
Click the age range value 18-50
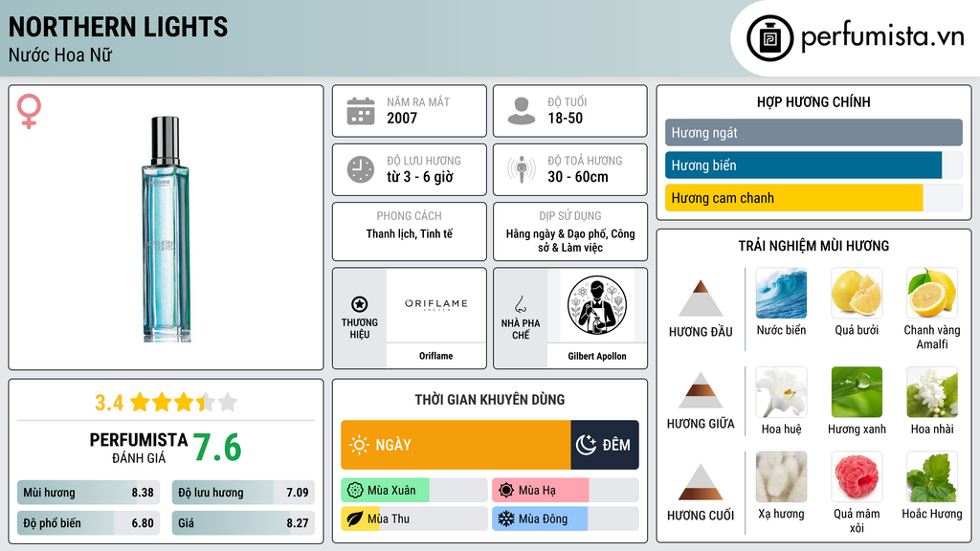tap(565, 118)
